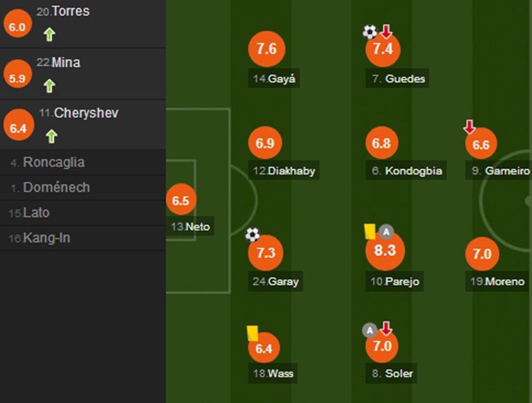
Task: Select Roncaglia in the bench list
Action: pyautogui.click(x=53, y=162)
